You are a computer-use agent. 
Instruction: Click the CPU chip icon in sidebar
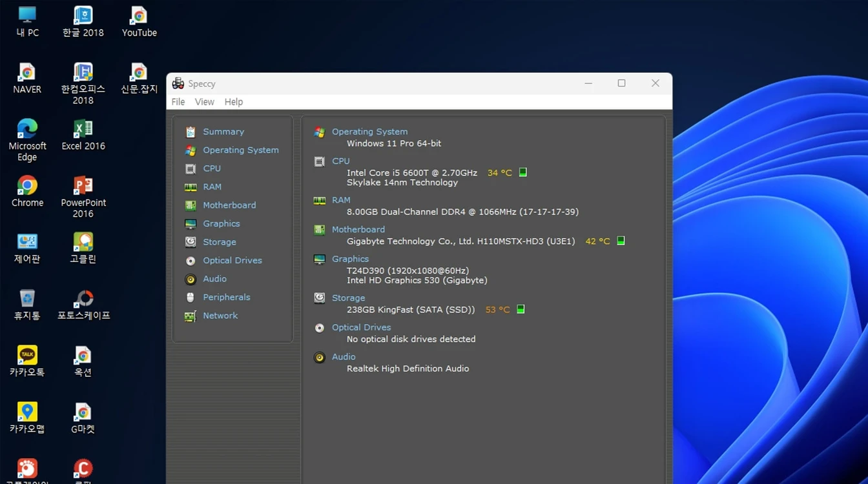click(191, 168)
